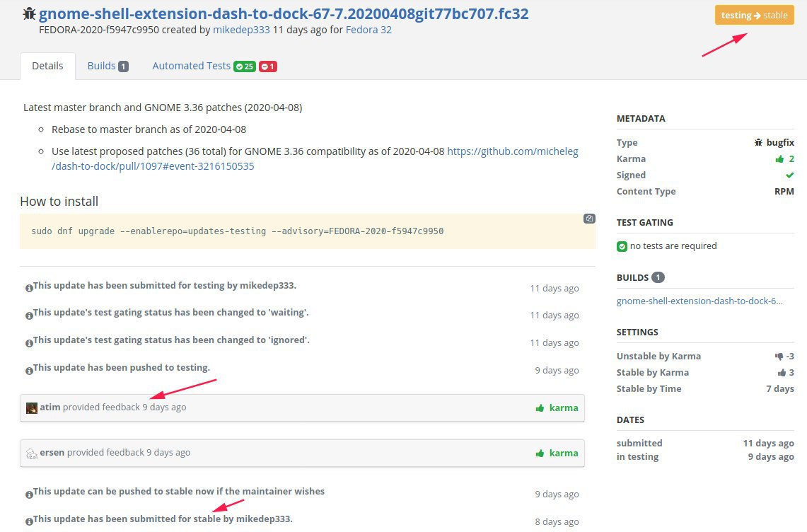Click info icon next to 'waiting' gating status entry
The height and width of the screenshot is (532, 807).
pos(29,316)
